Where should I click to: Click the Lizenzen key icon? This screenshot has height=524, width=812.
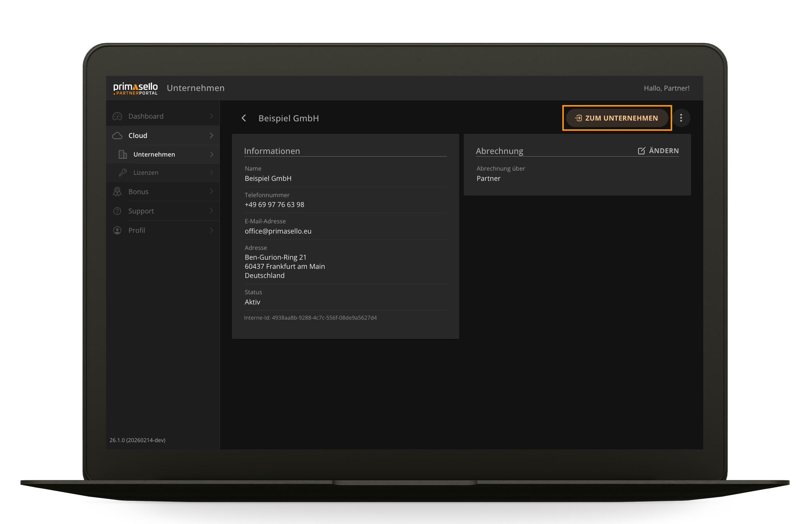(x=122, y=173)
